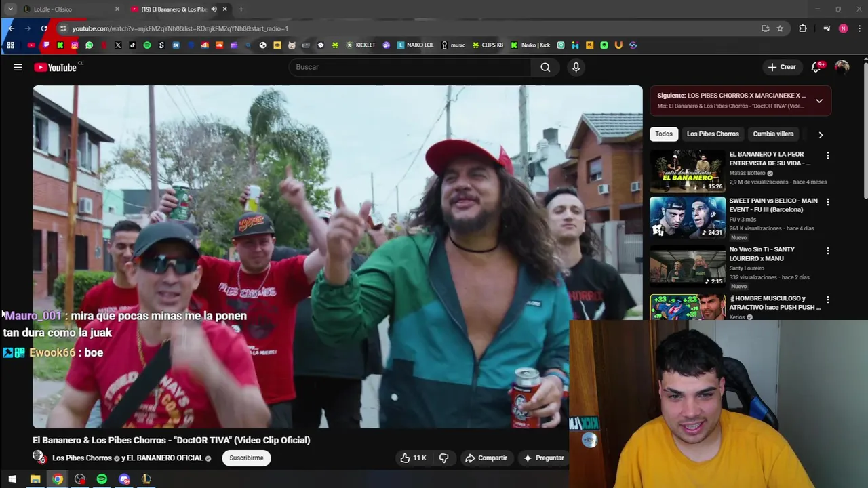Open EL BANANERO OFICIAL channel link
The height and width of the screenshot is (488, 868).
(165, 458)
